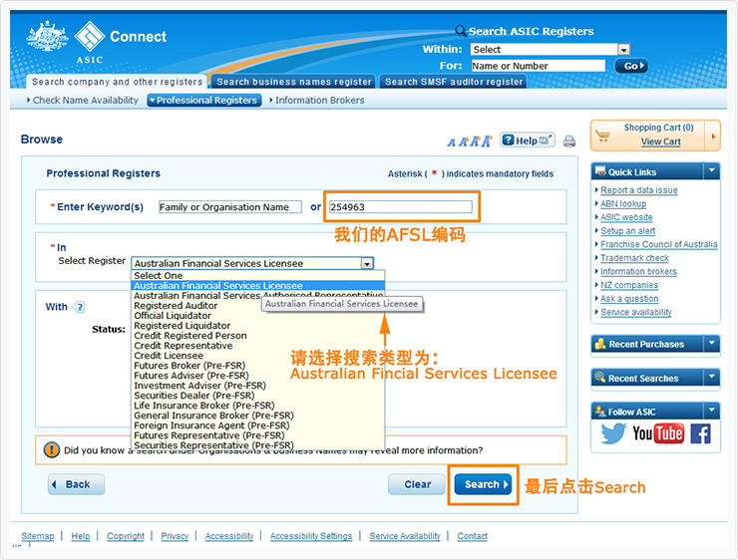The image size is (738, 560).
Task: Expand the Recent Searches panel
Action: (x=712, y=377)
